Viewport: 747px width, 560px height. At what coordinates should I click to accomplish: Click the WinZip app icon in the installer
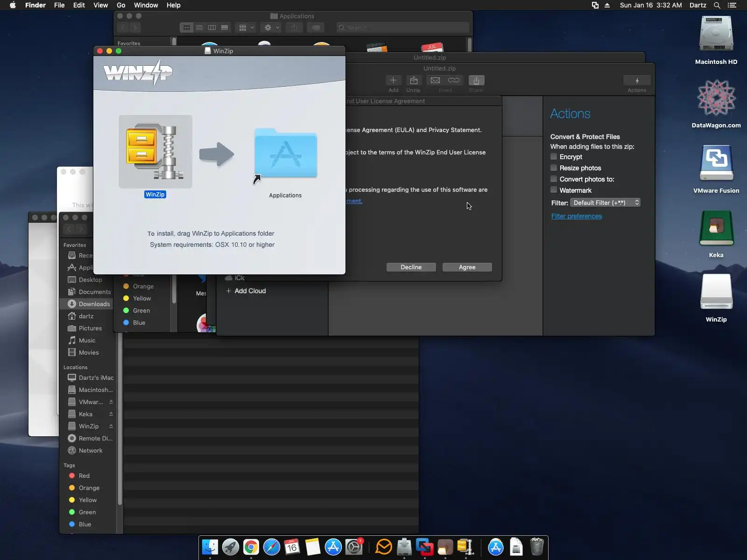(x=155, y=152)
